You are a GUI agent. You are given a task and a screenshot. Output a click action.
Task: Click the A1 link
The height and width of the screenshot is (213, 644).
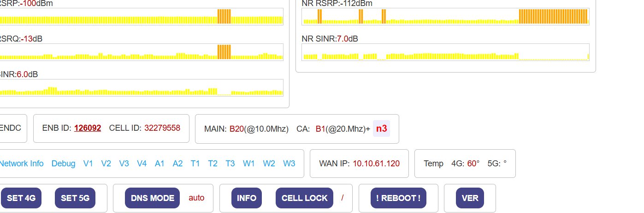[x=160, y=164]
